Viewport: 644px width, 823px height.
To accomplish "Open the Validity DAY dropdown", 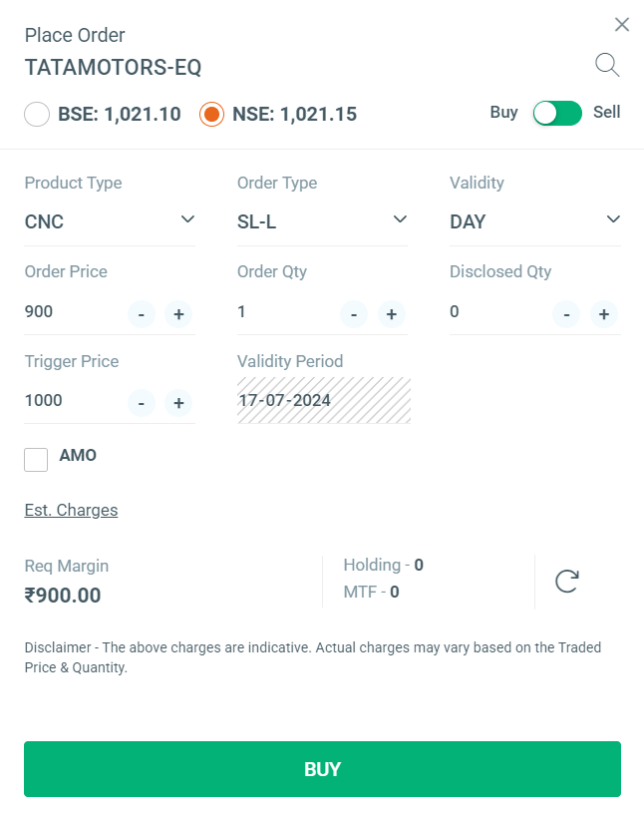I will tap(535, 221).
